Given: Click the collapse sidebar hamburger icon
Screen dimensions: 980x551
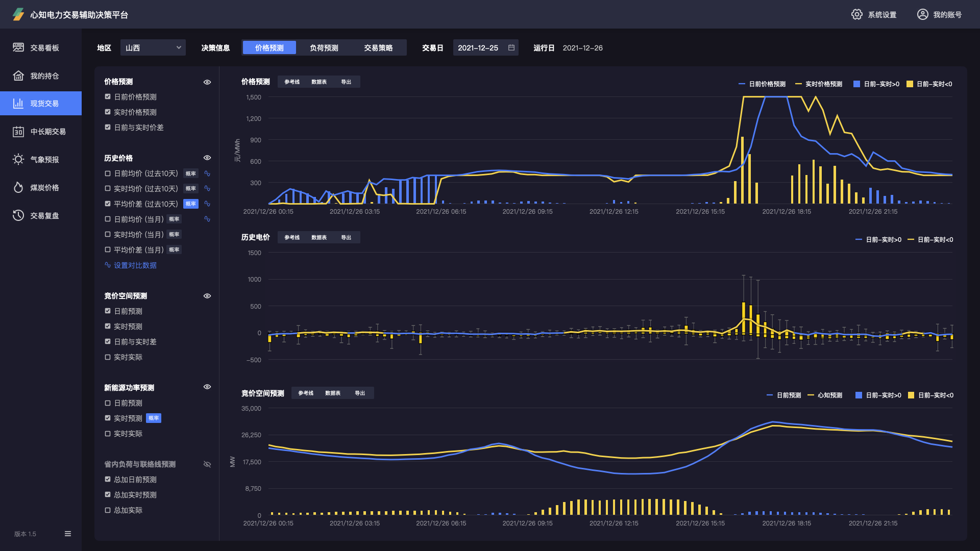Looking at the screenshot, I should point(68,534).
